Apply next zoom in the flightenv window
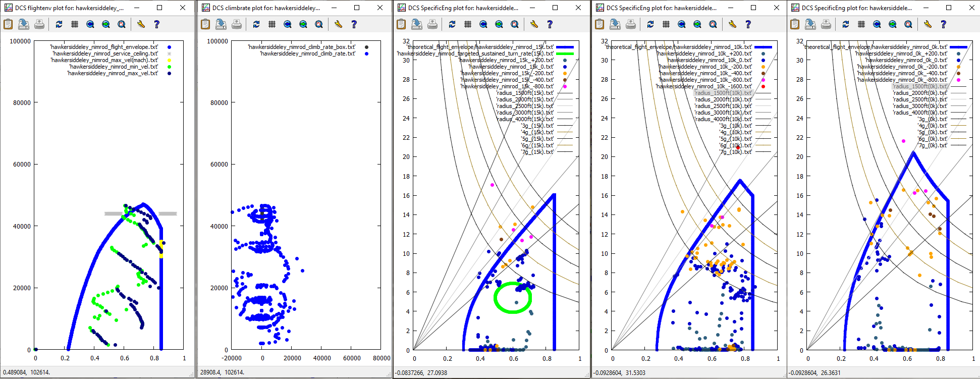The height and width of the screenshot is (379, 980). pyautogui.click(x=106, y=24)
